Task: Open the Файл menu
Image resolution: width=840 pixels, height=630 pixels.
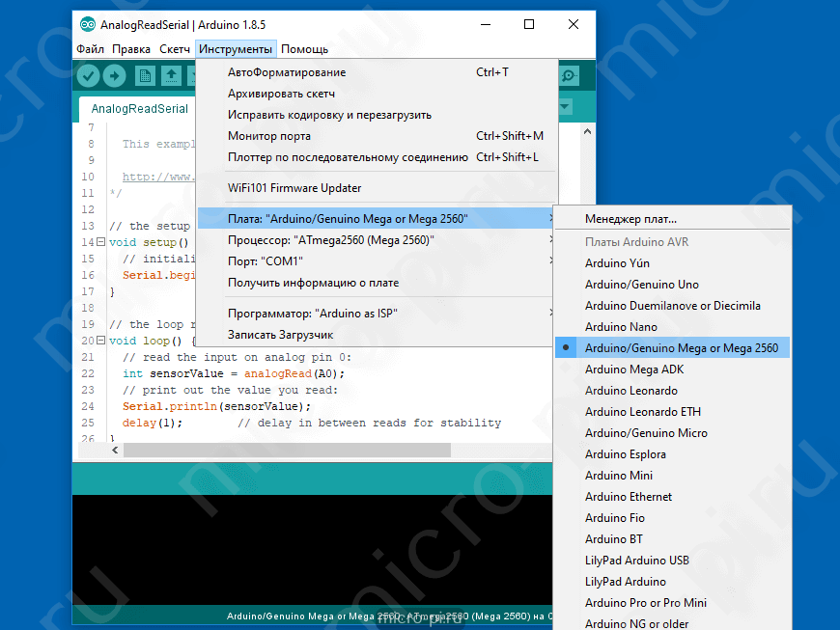Action: point(90,49)
